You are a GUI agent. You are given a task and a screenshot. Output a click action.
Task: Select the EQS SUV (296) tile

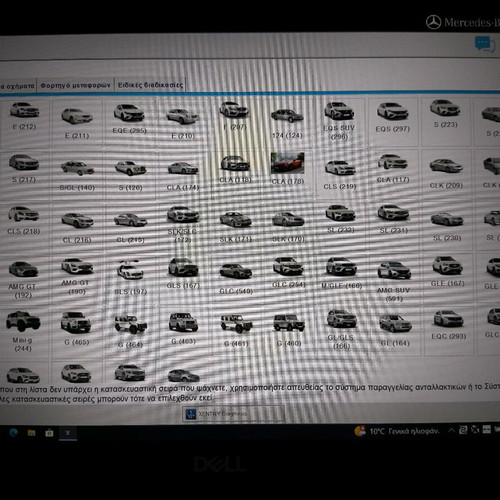coord(339,123)
